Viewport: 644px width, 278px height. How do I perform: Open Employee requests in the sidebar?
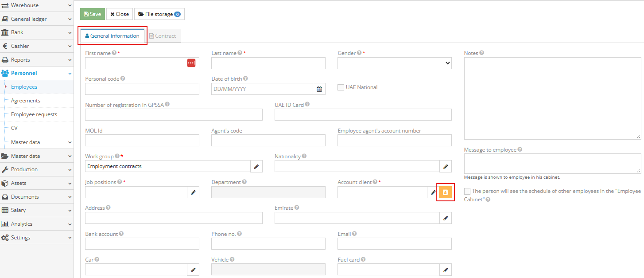34,114
